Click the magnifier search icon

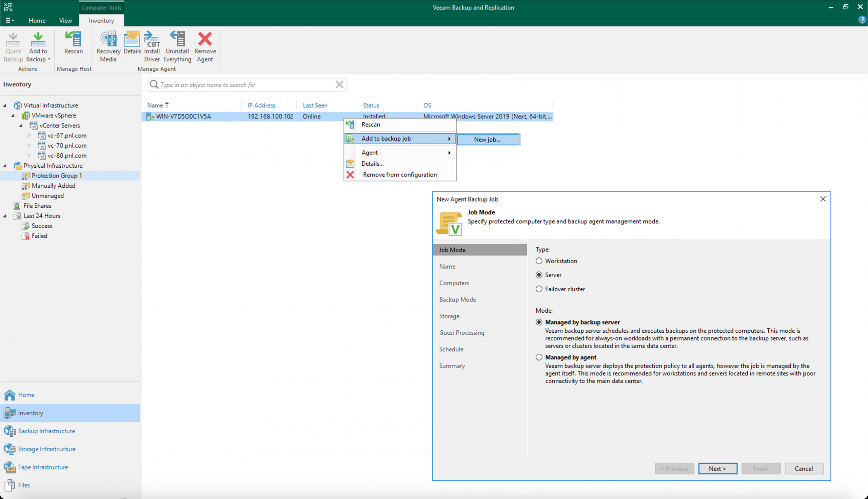tap(154, 85)
